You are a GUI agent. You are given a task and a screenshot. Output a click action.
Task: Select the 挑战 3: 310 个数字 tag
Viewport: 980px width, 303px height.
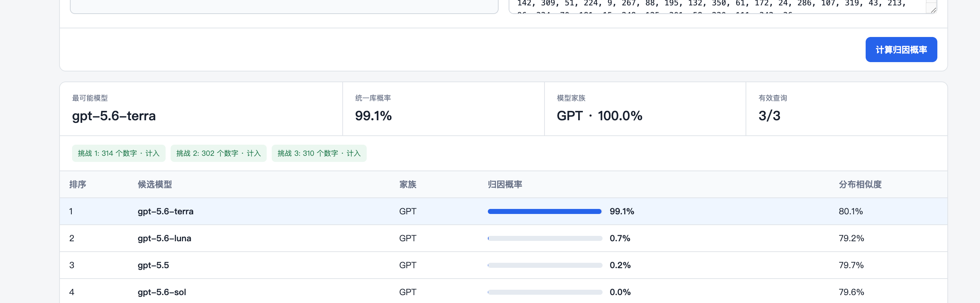(319, 153)
